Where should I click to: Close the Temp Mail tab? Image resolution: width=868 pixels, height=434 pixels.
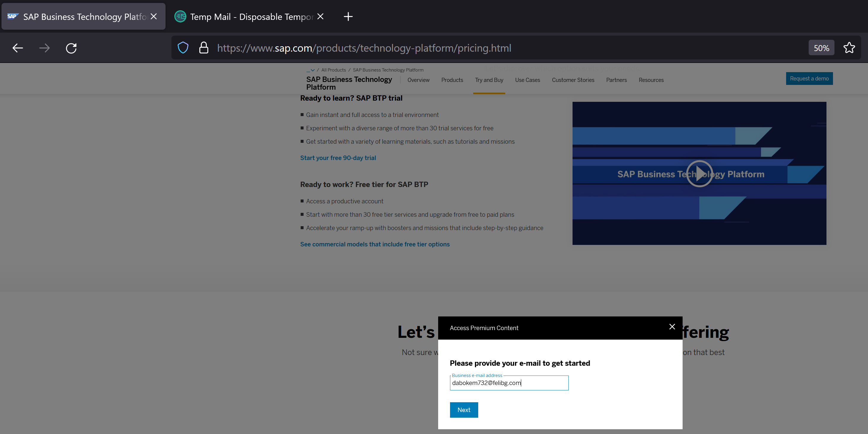coord(320,17)
